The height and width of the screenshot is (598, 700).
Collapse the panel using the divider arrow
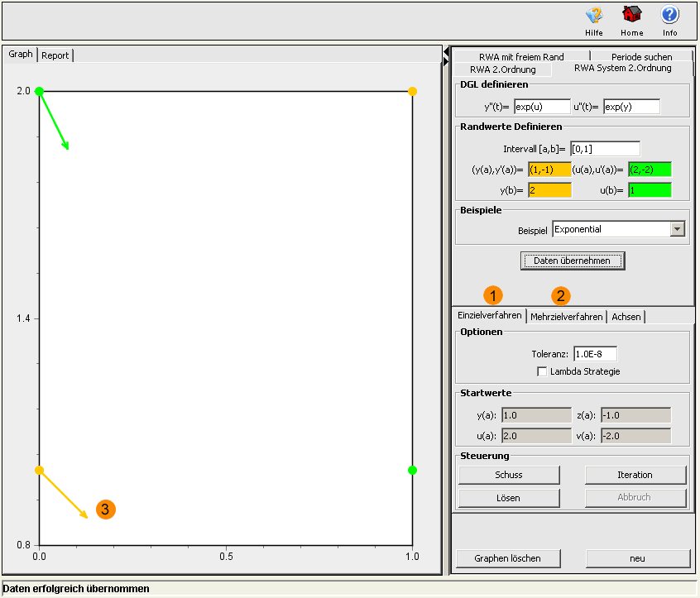click(447, 56)
